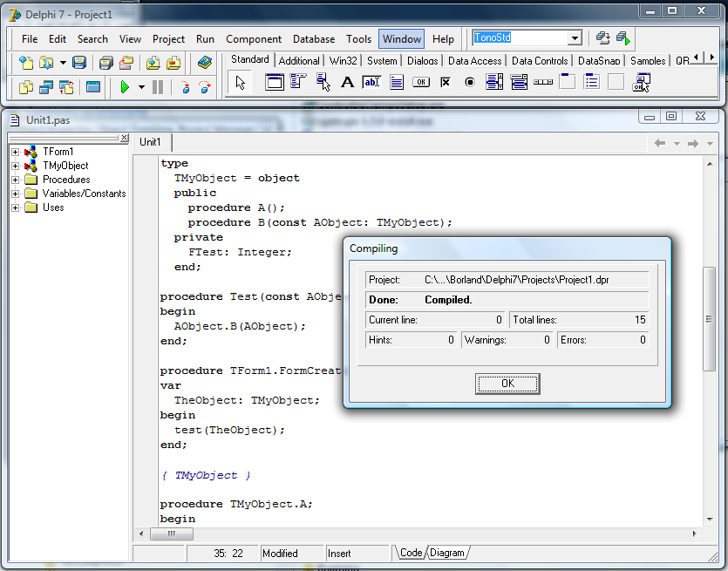Expand the Uses tree node

16,207
